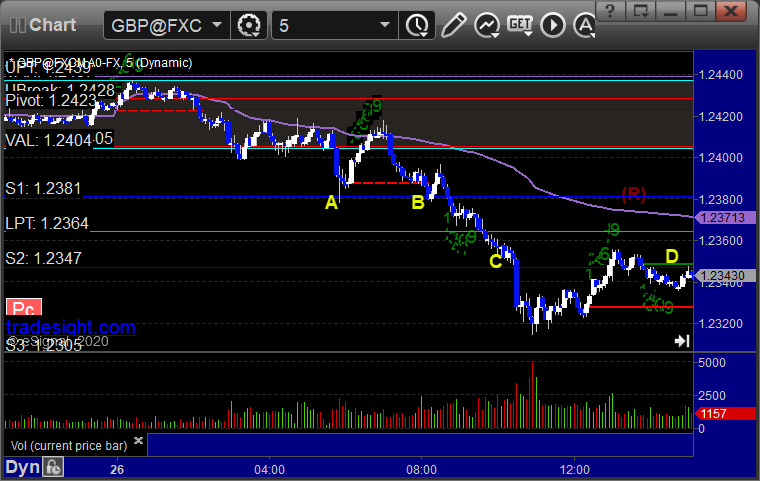Click the red 1157 volume tag
The image size is (760, 481).
click(725, 414)
